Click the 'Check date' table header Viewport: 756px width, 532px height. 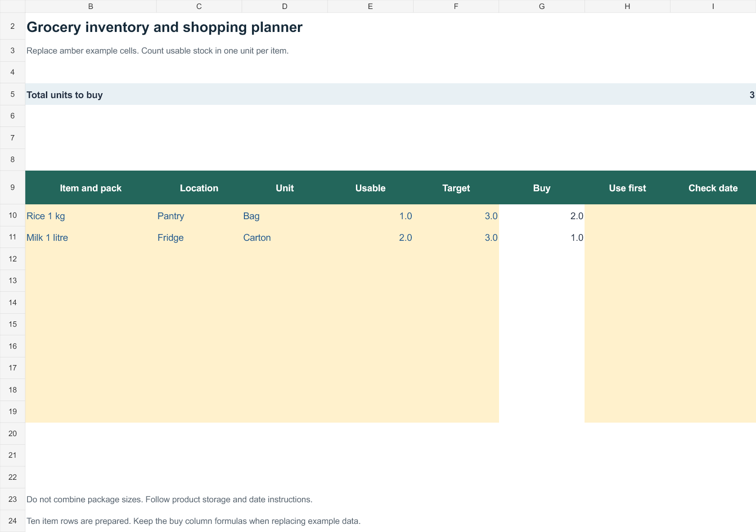pos(713,188)
